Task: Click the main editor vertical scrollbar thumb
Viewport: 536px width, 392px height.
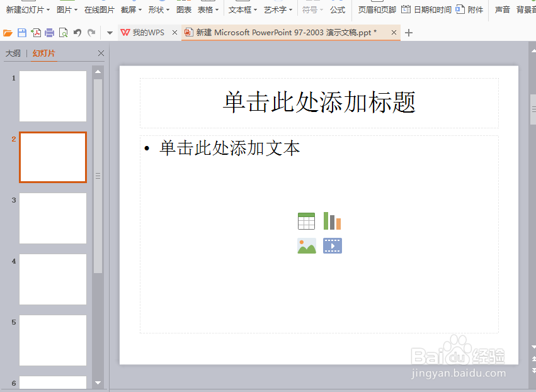Action: pyautogui.click(x=533, y=109)
